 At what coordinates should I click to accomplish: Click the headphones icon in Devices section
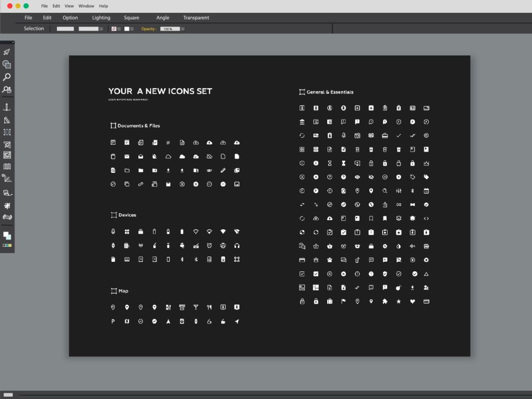click(237, 246)
